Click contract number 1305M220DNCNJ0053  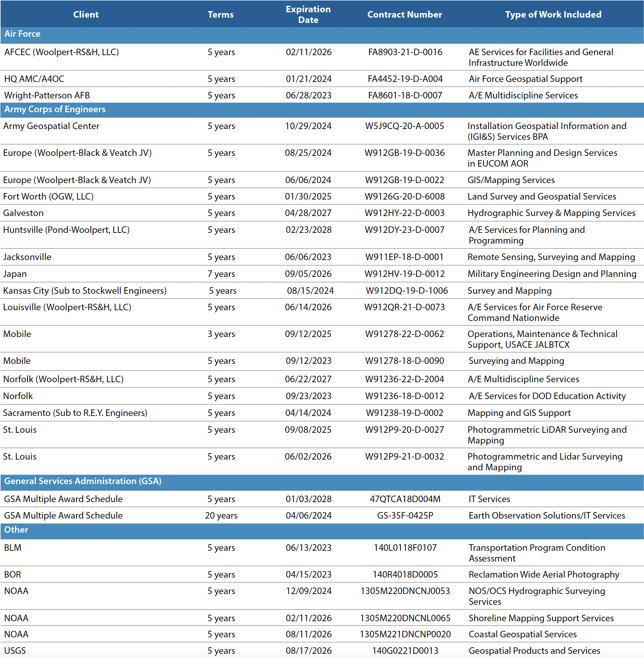pyautogui.click(x=405, y=591)
